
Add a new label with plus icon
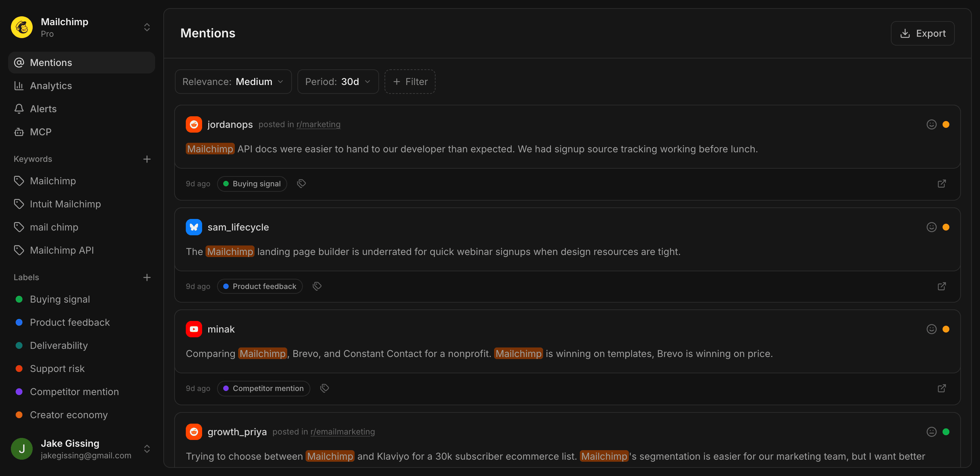point(147,277)
